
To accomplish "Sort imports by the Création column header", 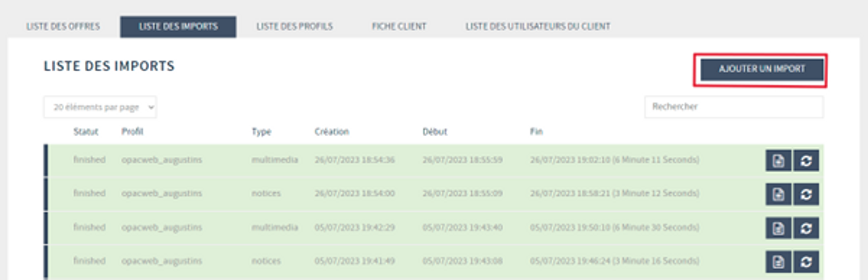I will click(x=332, y=132).
